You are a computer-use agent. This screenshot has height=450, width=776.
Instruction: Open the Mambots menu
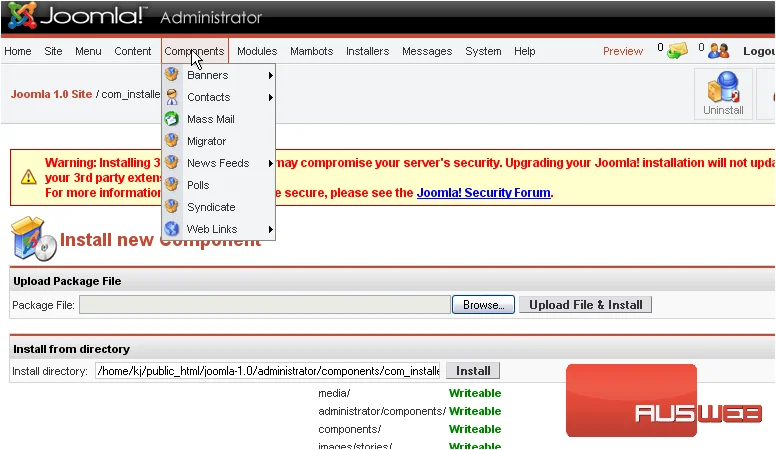311,51
